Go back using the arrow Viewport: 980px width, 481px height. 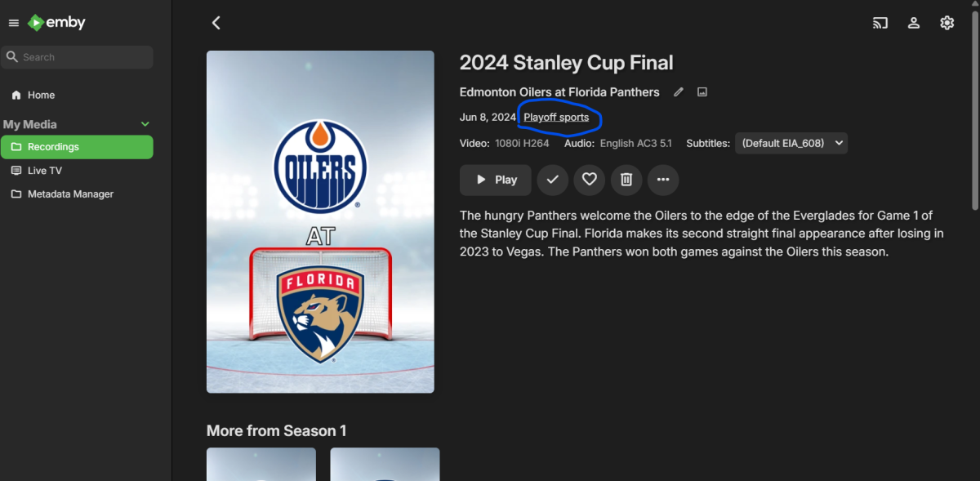[x=216, y=23]
